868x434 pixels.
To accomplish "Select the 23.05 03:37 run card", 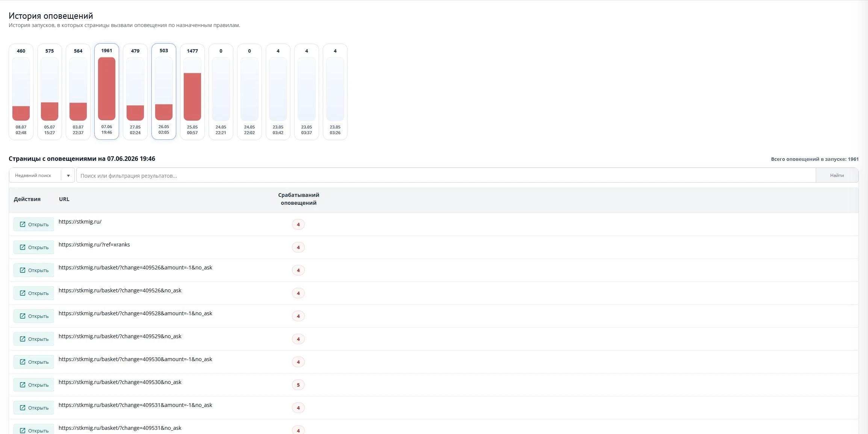I will click(307, 92).
